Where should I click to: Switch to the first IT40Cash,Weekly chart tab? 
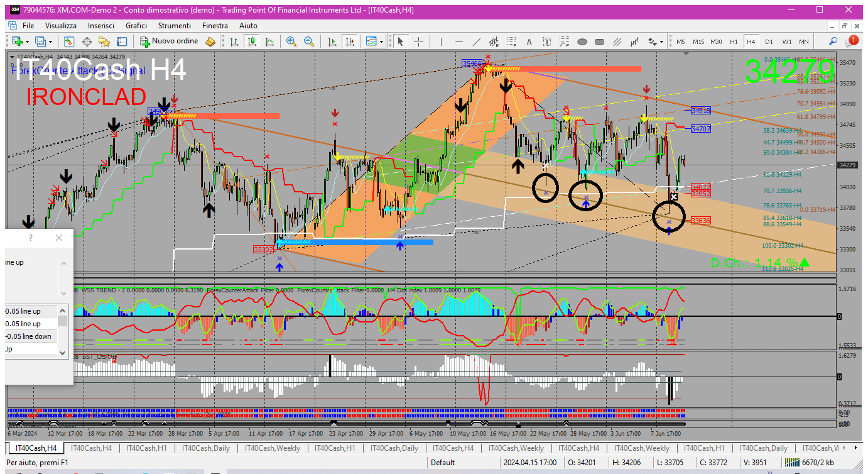point(272,448)
